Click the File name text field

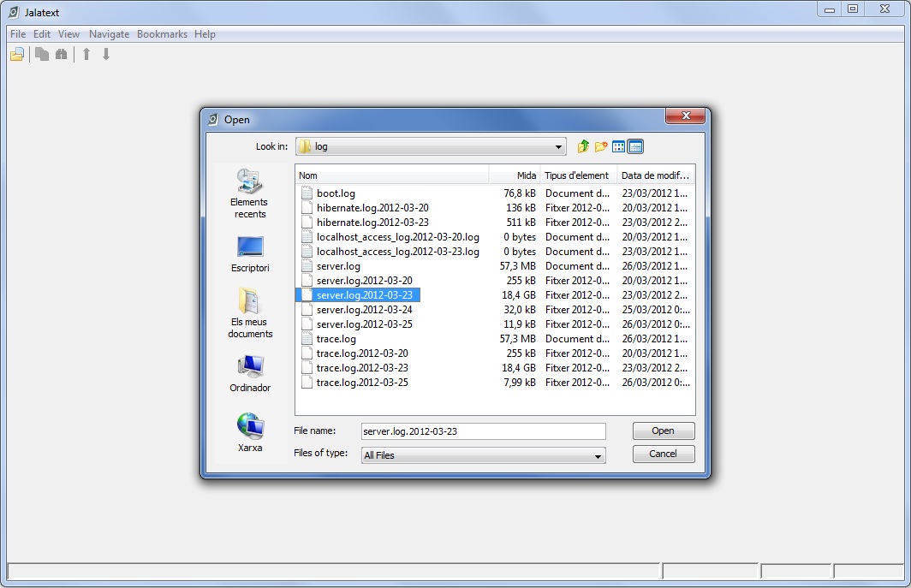[x=482, y=431]
